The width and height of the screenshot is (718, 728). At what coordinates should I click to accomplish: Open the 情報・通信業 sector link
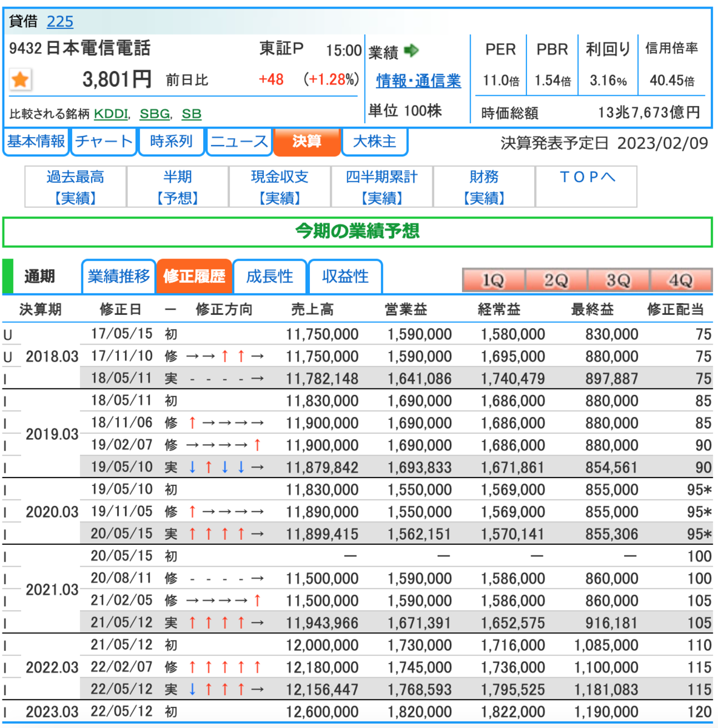418,81
